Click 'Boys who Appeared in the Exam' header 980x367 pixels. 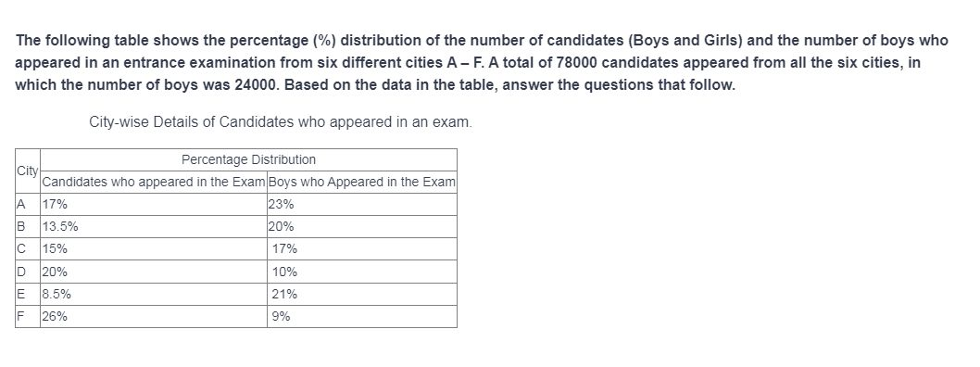point(362,182)
